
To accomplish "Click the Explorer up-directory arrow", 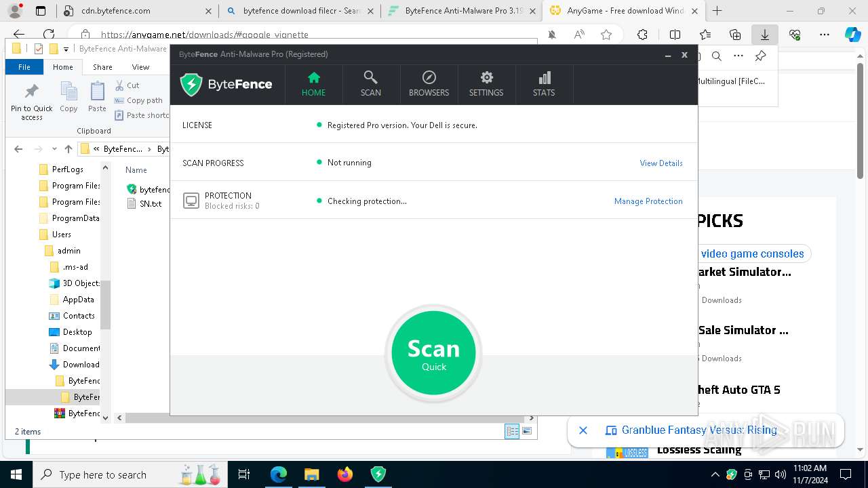I will point(68,149).
